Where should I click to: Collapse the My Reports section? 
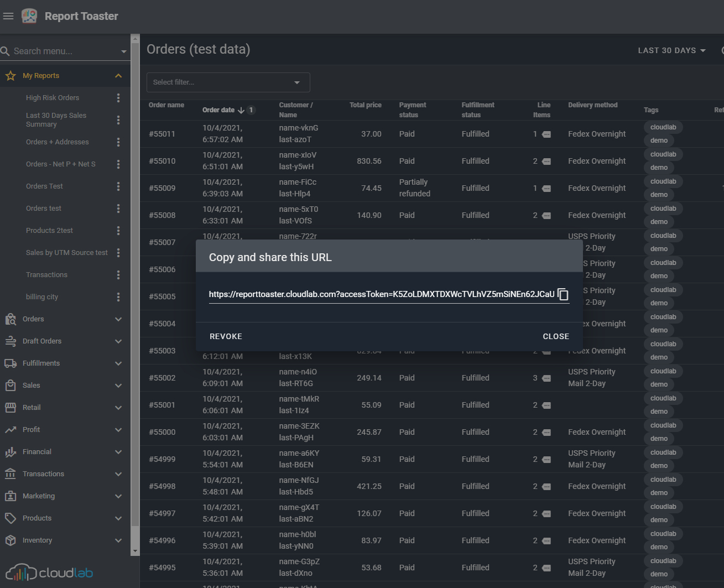pos(118,76)
